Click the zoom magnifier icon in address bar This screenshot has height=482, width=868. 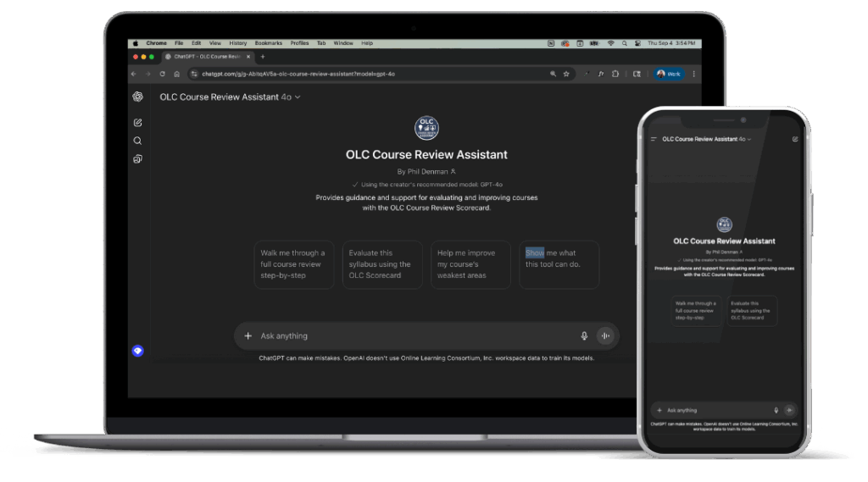[x=553, y=74]
